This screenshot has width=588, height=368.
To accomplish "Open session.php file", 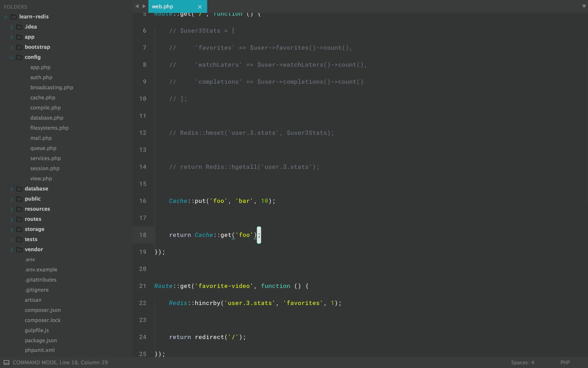I will click(x=45, y=168).
